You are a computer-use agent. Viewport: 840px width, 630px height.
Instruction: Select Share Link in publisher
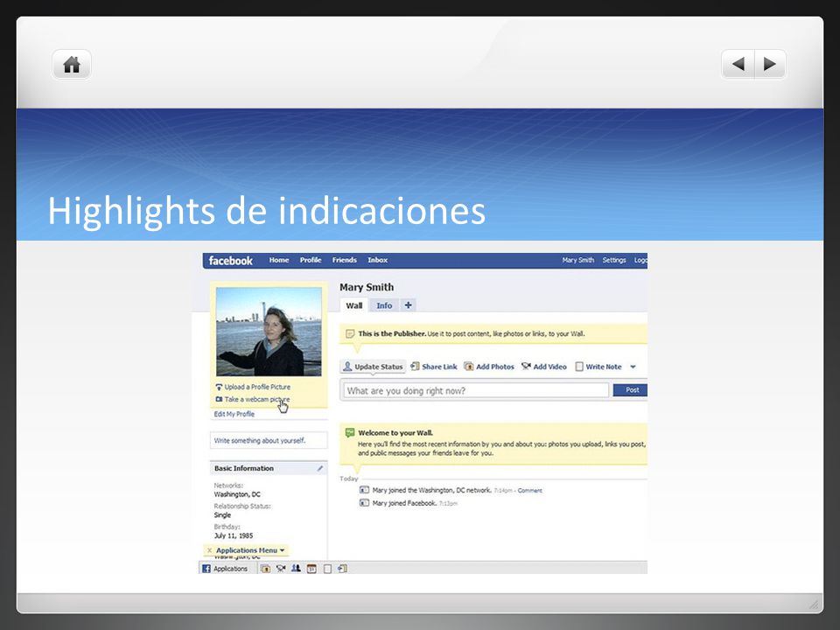point(434,367)
